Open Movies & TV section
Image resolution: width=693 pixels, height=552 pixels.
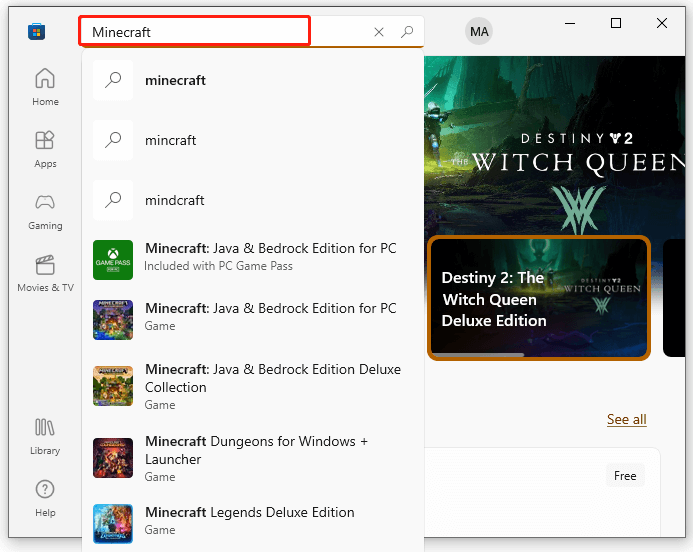[x=45, y=273]
